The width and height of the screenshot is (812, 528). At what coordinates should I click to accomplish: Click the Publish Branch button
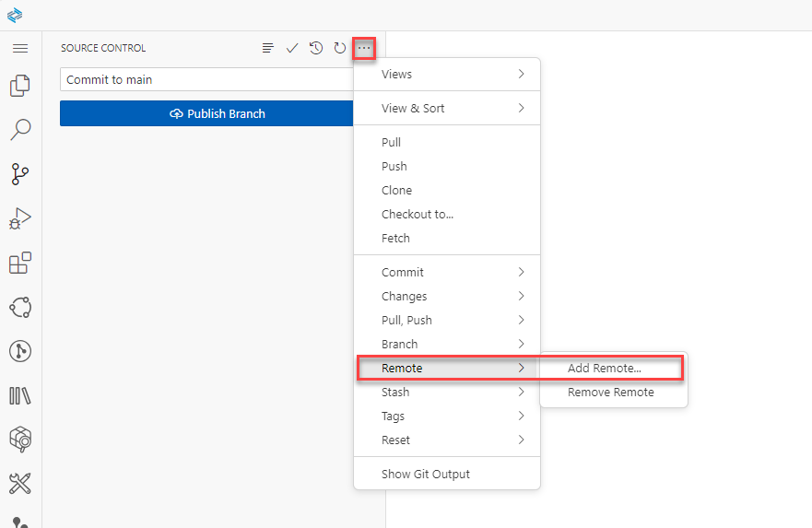[x=206, y=113]
